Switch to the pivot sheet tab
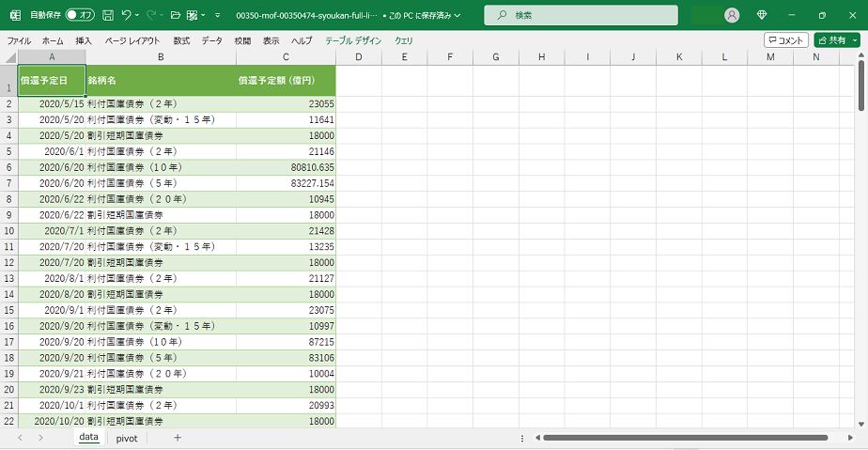868x450 pixels. click(x=127, y=438)
